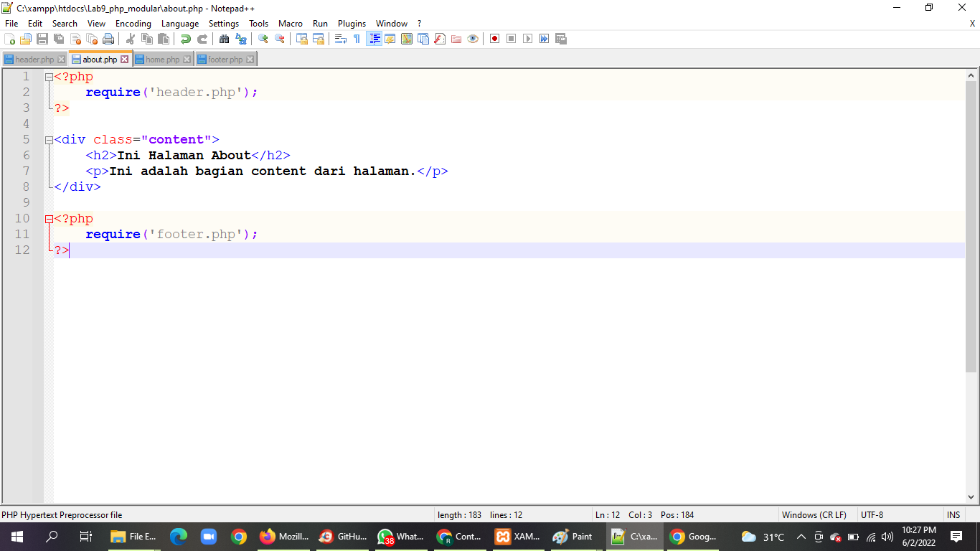This screenshot has height=551, width=980.
Task: Toggle the Monitoring eye icon
Action: coord(473,39)
